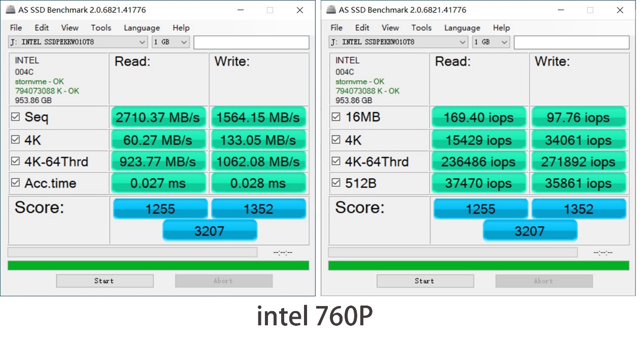Image resolution: width=644 pixels, height=338 pixels.
Task: Select the 1062.08 MB/s write result
Action: tap(258, 161)
